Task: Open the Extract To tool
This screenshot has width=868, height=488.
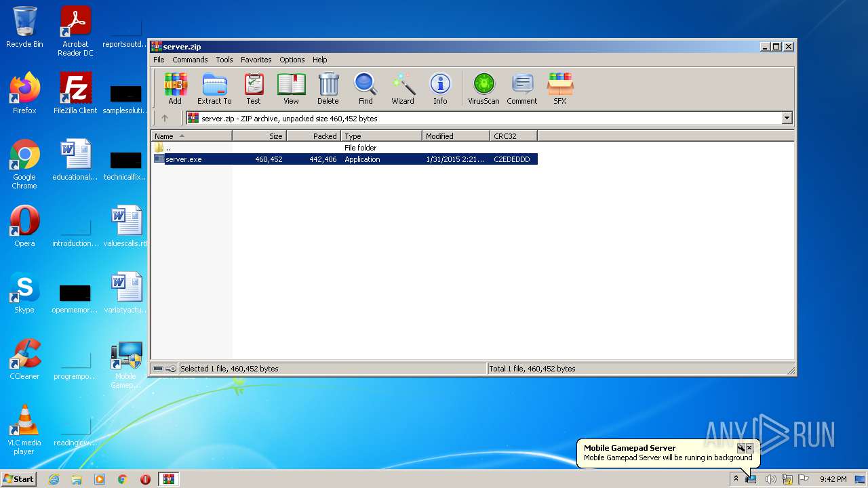Action: tap(214, 89)
